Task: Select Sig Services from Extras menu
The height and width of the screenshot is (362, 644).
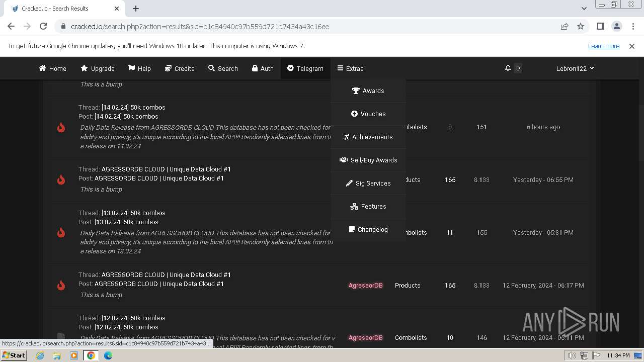Action: coord(368,183)
